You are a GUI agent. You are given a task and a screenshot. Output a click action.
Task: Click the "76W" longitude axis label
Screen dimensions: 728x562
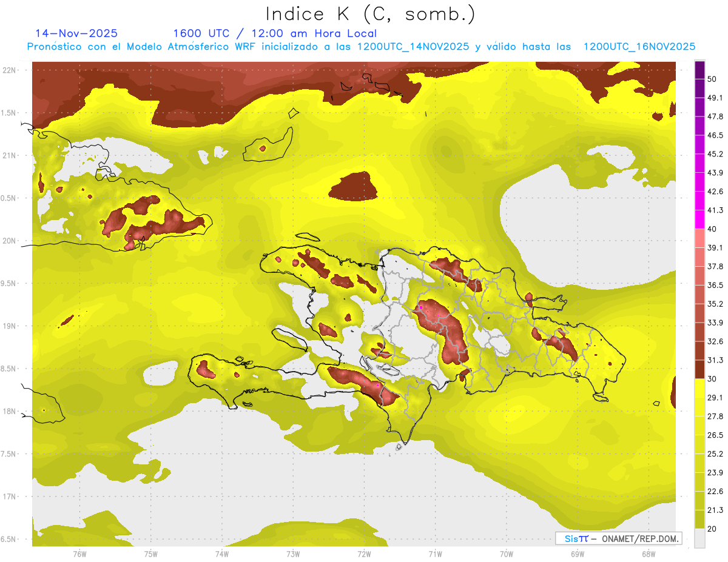click(79, 554)
